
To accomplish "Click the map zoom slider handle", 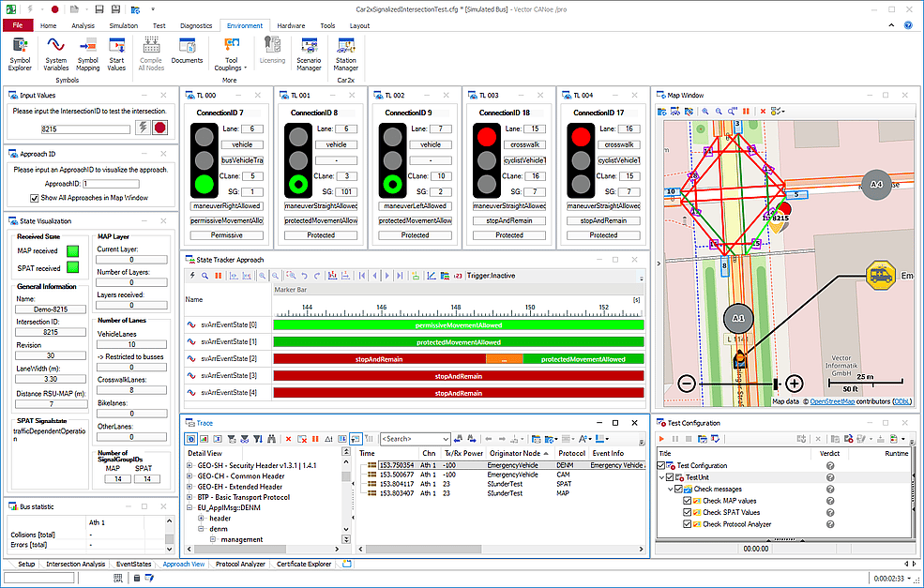I will click(x=776, y=384).
